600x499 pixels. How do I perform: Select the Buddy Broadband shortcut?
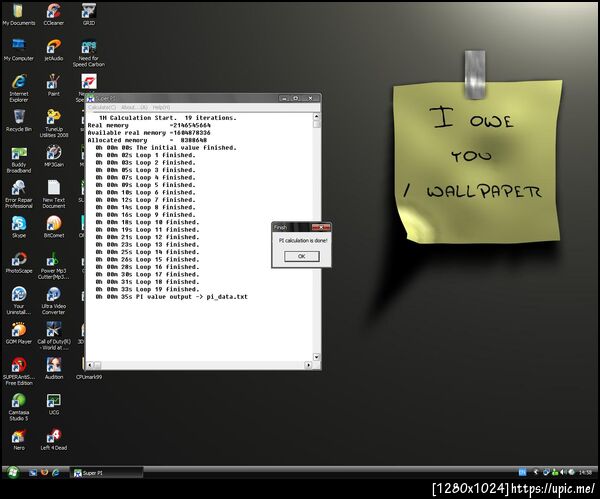coord(19,159)
